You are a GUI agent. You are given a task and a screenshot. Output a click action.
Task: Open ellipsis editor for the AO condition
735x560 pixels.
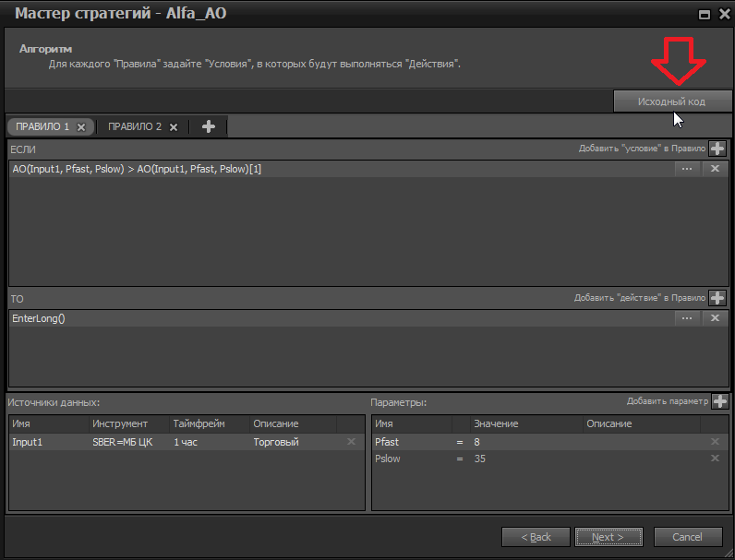687,169
